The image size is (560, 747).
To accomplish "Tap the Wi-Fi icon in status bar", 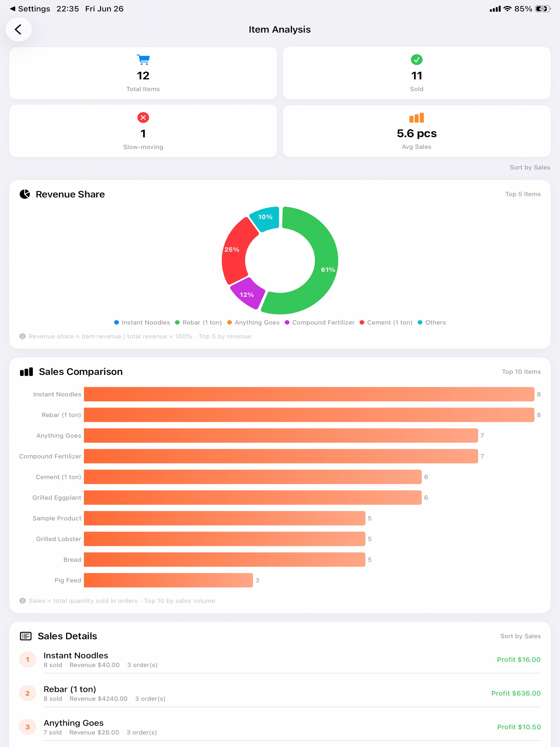I will [x=507, y=9].
